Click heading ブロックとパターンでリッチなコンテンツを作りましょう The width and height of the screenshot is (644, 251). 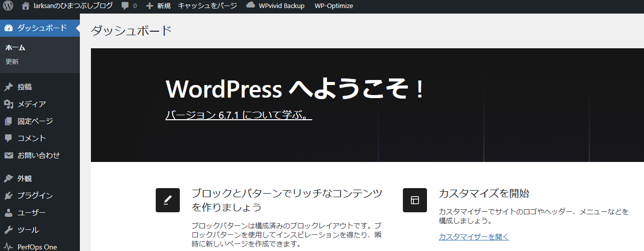coord(287,200)
